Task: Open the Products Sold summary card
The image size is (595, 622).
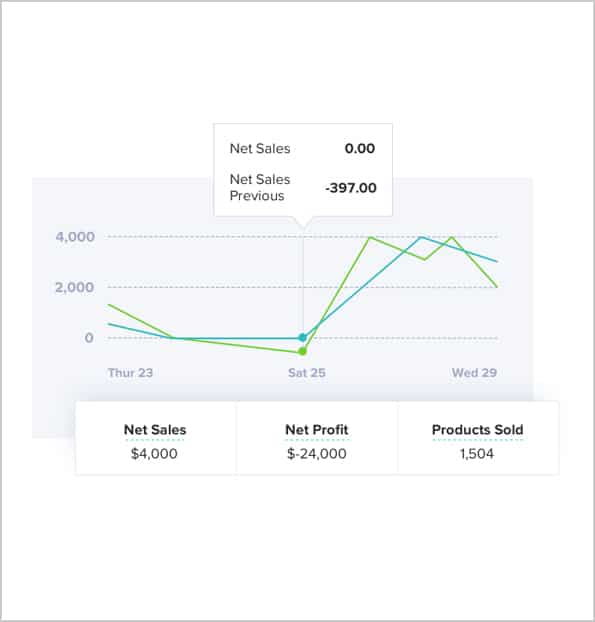Action: click(478, 438)
